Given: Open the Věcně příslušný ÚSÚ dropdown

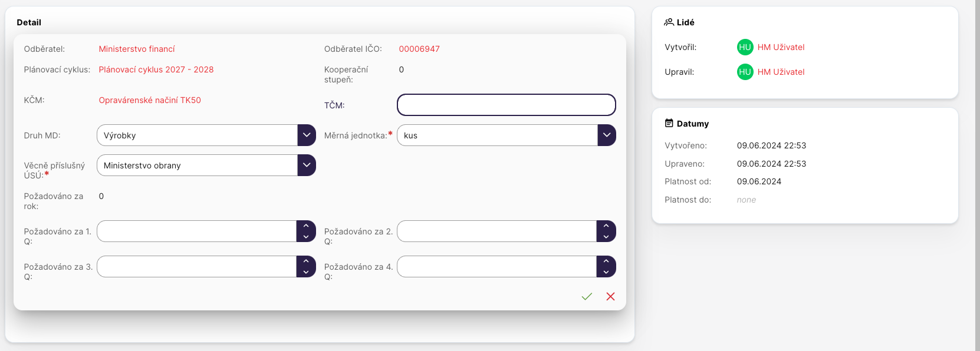Looking at the screenshot, I should [x=307, y=165].
